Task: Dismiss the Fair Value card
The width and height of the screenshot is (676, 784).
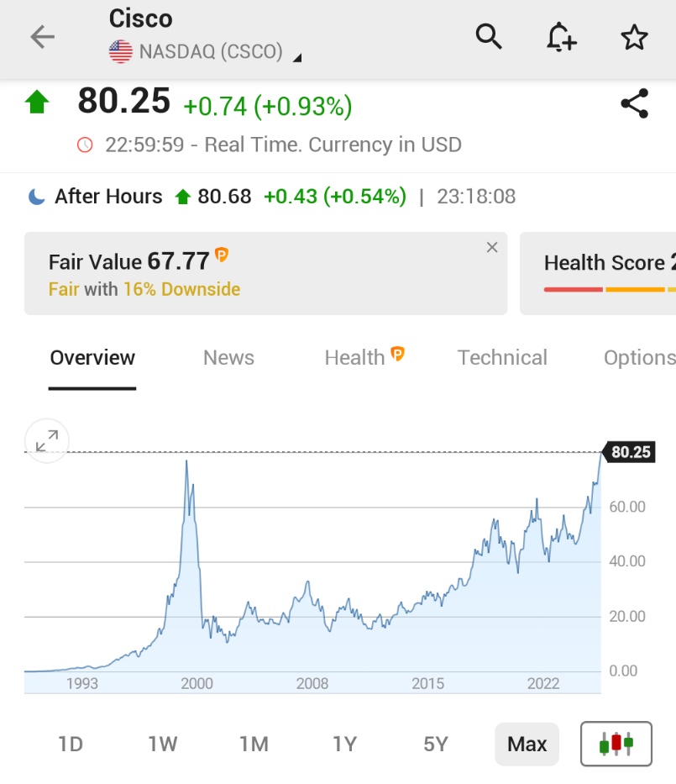Action: pos(492,247)
